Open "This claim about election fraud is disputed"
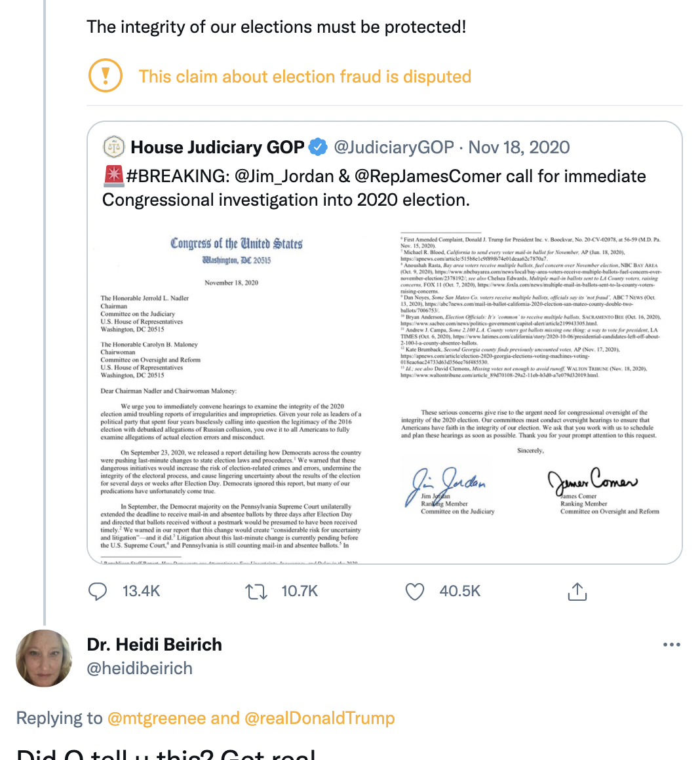Viewport: 700px width, 760px height. [305, 77]
